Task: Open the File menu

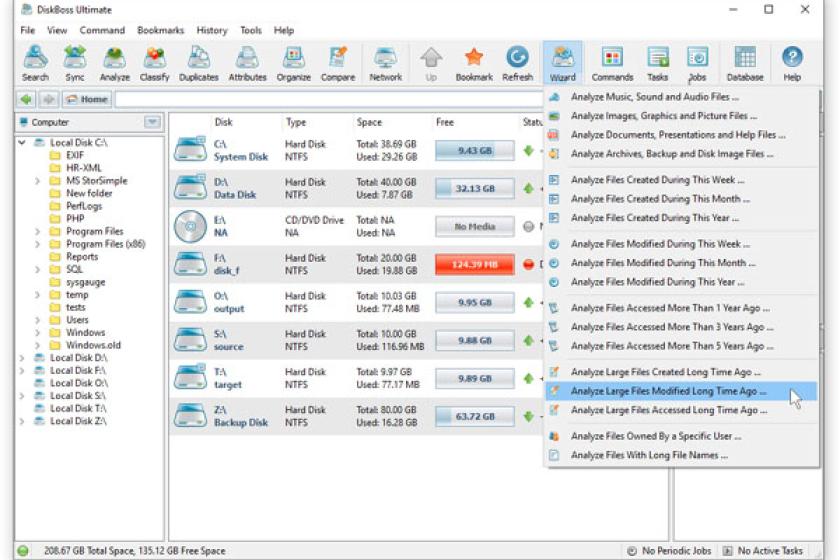Action: click(27, 30)
